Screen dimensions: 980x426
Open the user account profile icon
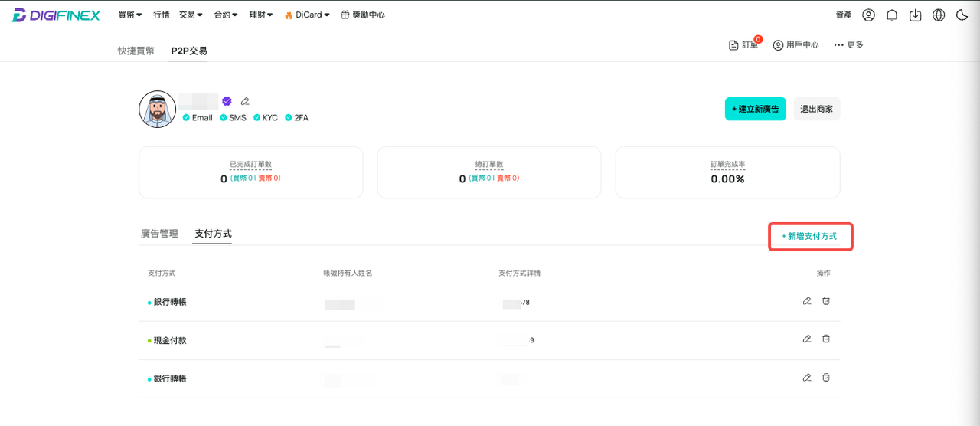coord(868,15)
